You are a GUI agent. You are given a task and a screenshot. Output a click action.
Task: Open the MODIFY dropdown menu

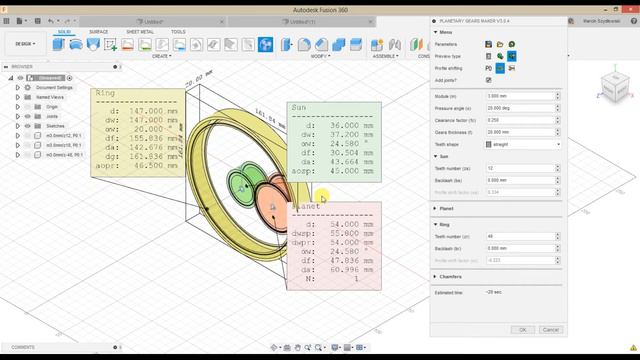click(x=320, y=56)
